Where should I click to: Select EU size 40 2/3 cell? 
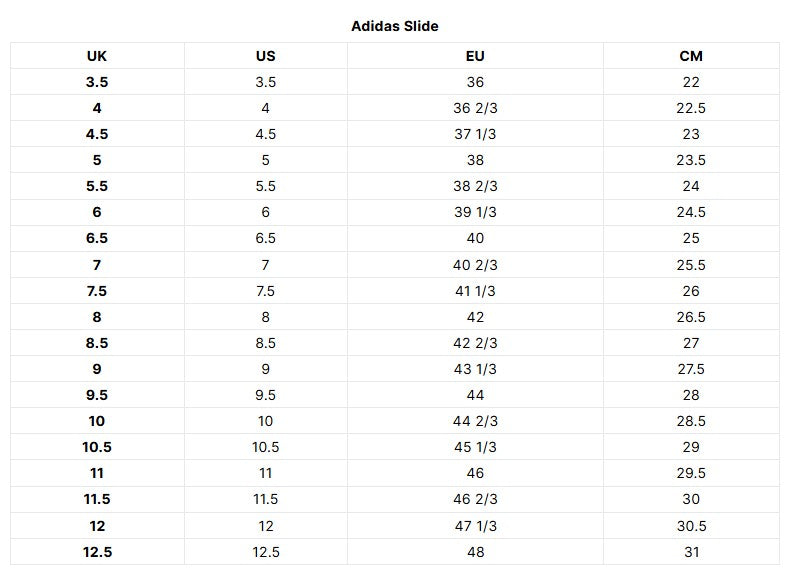click(475, 265)
